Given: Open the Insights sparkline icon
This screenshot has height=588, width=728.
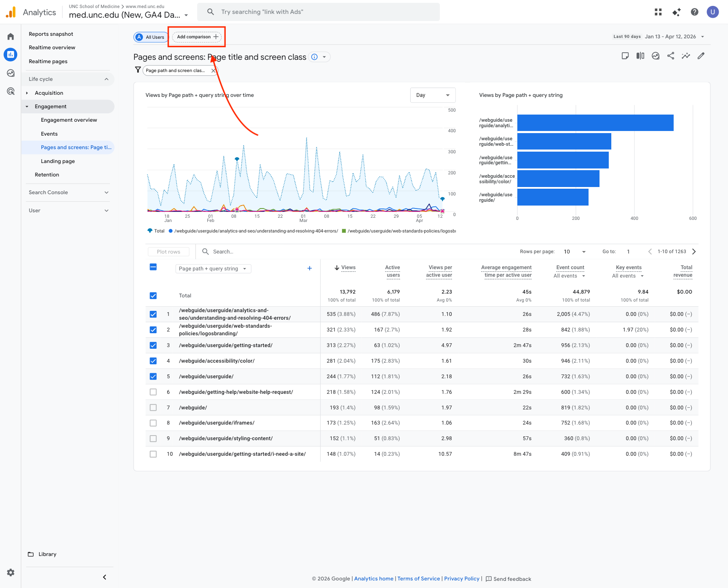Looking at the screenshot, I should click(686, 56).
